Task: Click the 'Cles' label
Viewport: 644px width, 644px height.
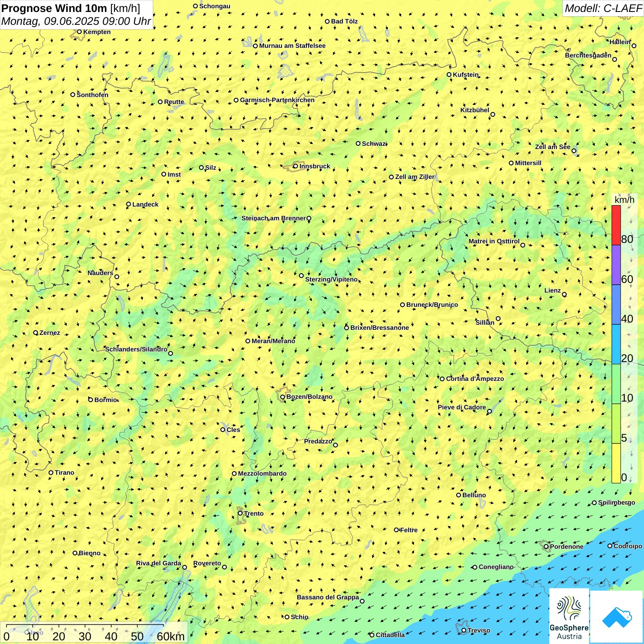Action: [x=233, y=430]
